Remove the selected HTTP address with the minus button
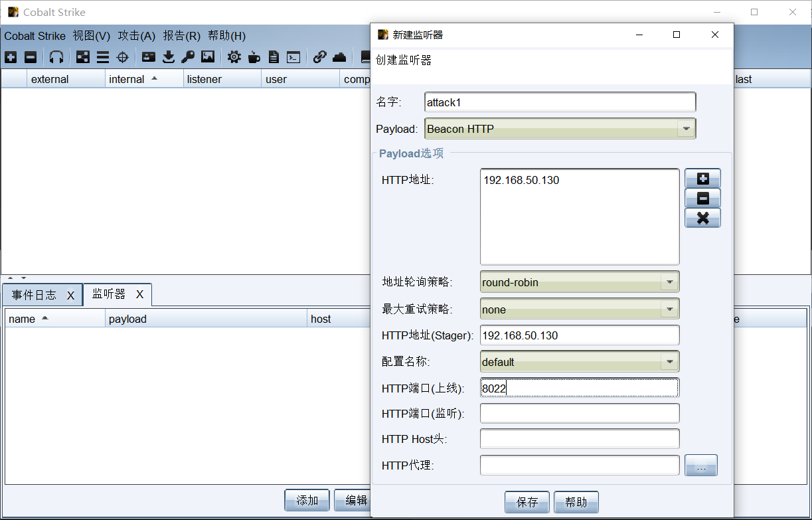The width and height of the screenshot is (812, 520). tap(703, 198)
